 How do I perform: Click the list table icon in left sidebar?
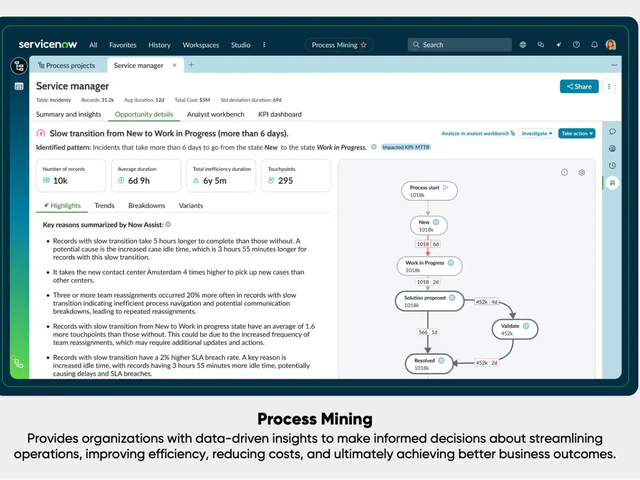[19, 87]
